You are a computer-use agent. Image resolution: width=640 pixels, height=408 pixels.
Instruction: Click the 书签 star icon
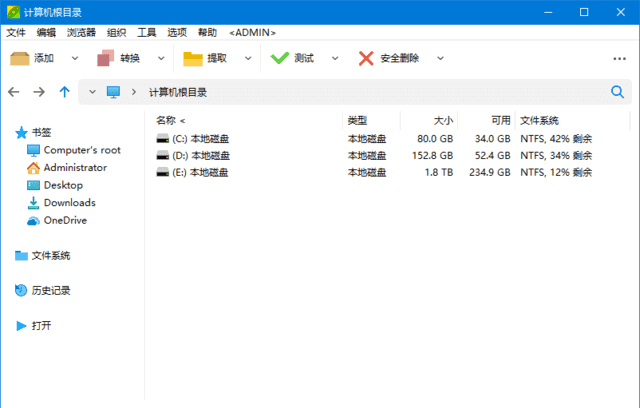(x=21, y=133)
